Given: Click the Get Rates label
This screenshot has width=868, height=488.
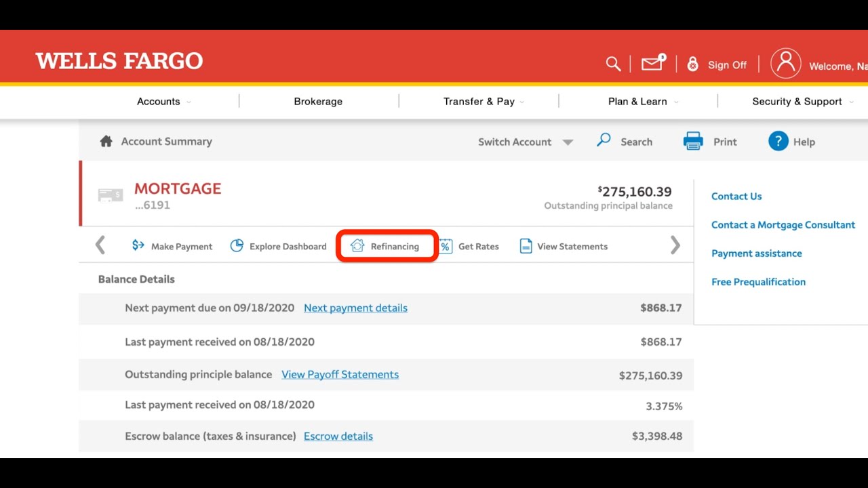Looking at the screenshot, I should click(479, 247).
